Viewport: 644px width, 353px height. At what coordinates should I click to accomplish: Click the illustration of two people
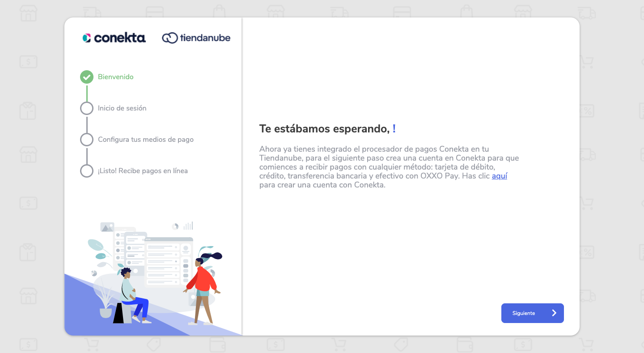pos(153,277)
